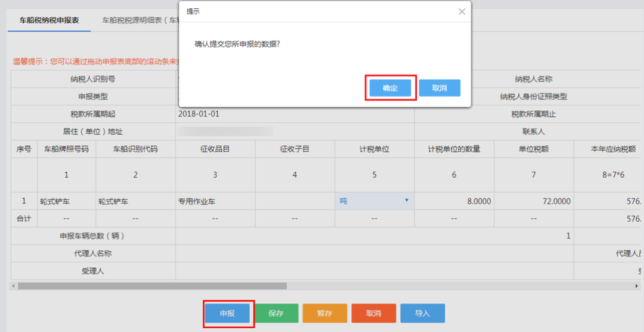Viewport: 644px width, 332px height.
Task: Click the empty 征收子目 cell in row 1
Action: coord(295,201)
